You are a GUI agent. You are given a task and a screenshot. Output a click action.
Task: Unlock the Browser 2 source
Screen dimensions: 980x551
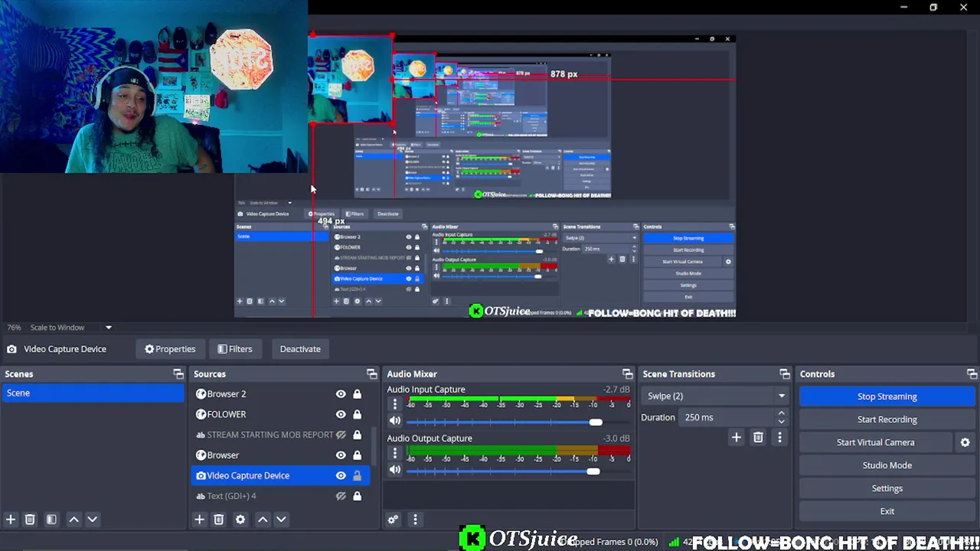pos(357,394)
